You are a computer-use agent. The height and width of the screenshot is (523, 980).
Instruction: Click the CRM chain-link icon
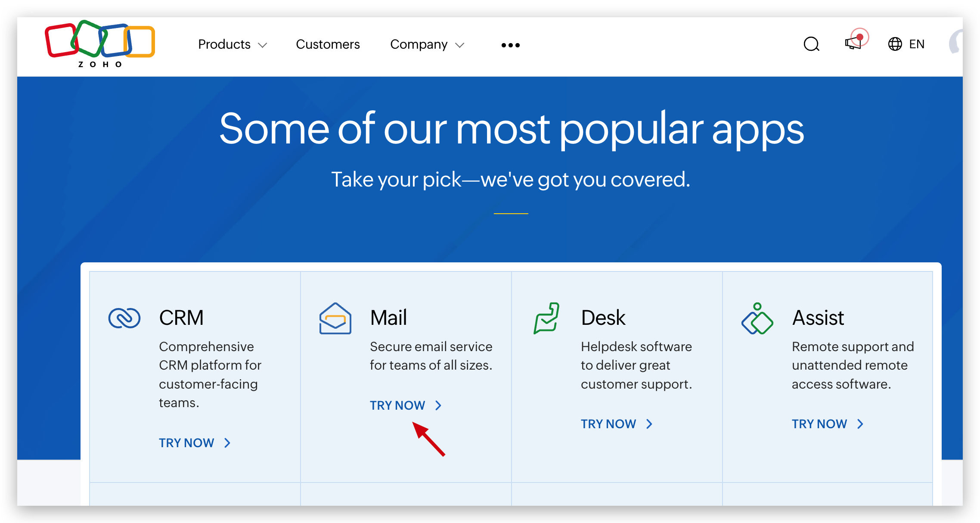pos(124,318)
